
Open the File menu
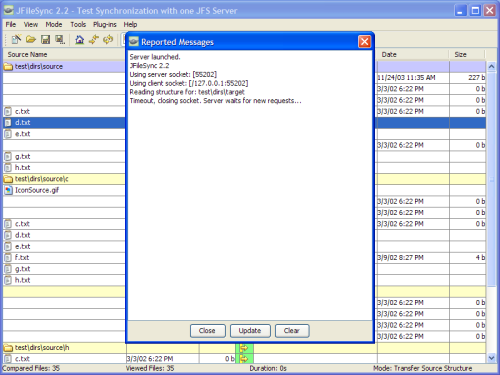(11, 24)
